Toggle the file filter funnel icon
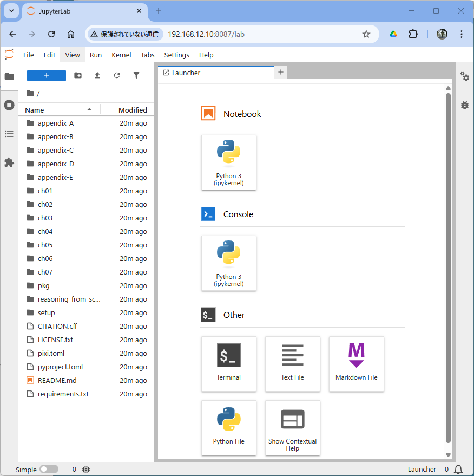 click(x=136, y=76)
